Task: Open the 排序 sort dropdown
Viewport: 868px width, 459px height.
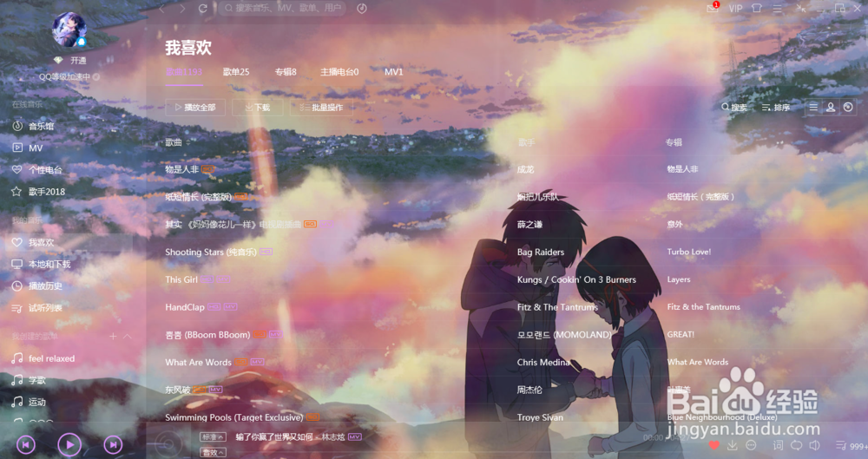Action: point(775,108)
